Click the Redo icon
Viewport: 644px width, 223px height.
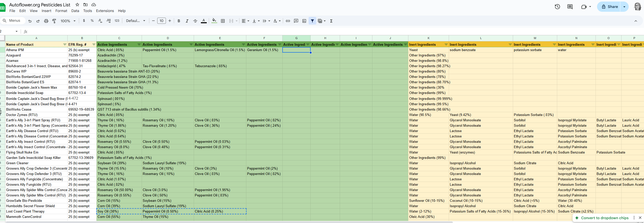[x=38, y=21]
